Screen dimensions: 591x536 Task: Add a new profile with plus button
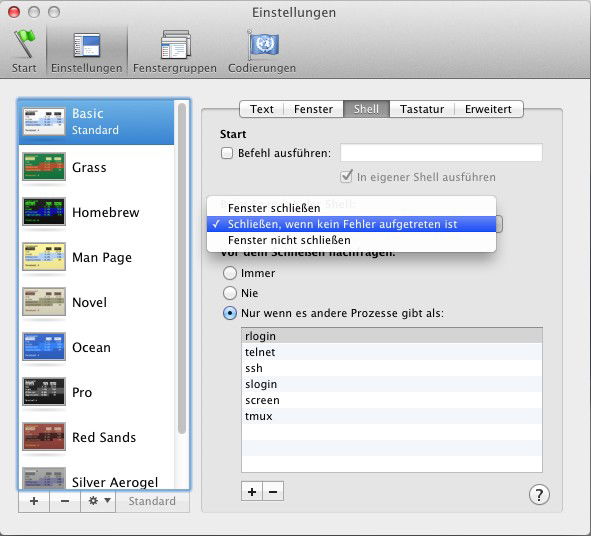(x=34, y=501)
